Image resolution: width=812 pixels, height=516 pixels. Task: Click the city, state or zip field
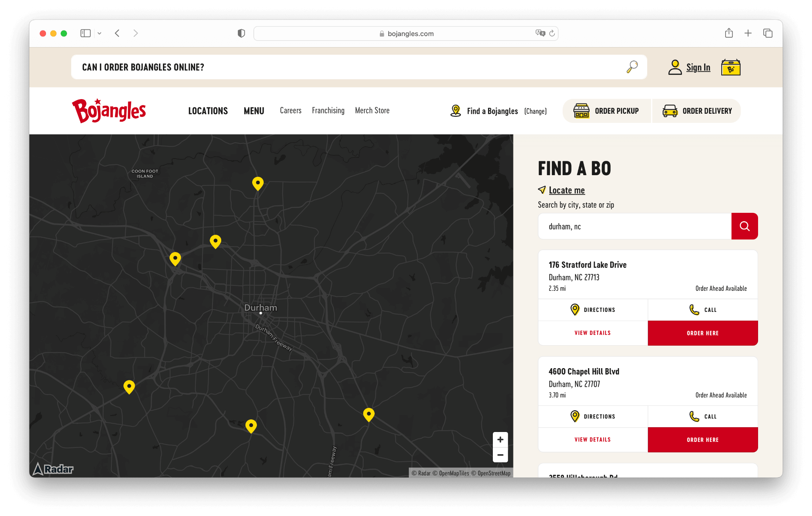click(x=634, y=226)
